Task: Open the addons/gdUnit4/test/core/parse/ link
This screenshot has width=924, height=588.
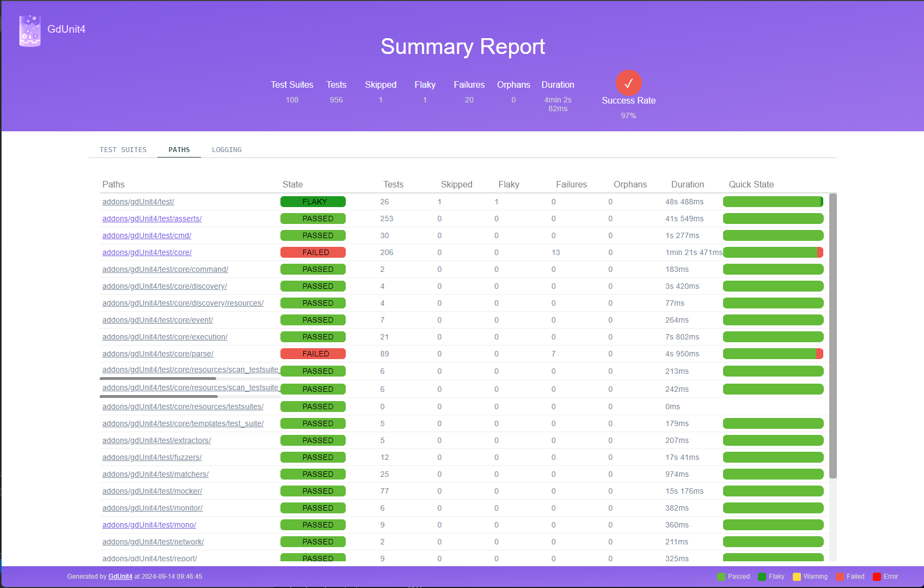Action: coord(158,354)
